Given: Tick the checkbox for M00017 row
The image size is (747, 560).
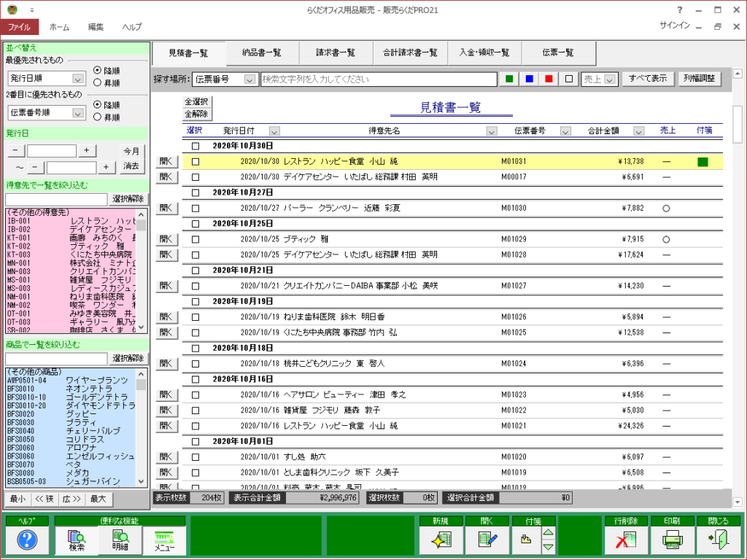Looking at the screenshot, I should click(196, 177).
